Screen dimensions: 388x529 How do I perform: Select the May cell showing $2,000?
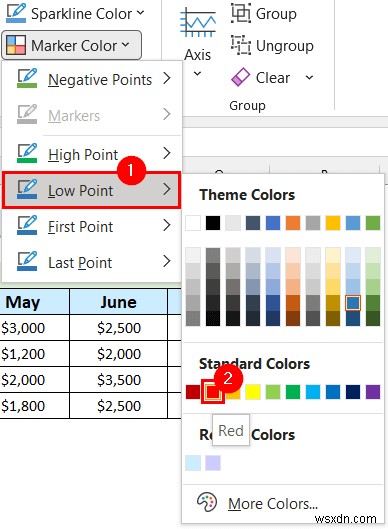click(34, 380)
